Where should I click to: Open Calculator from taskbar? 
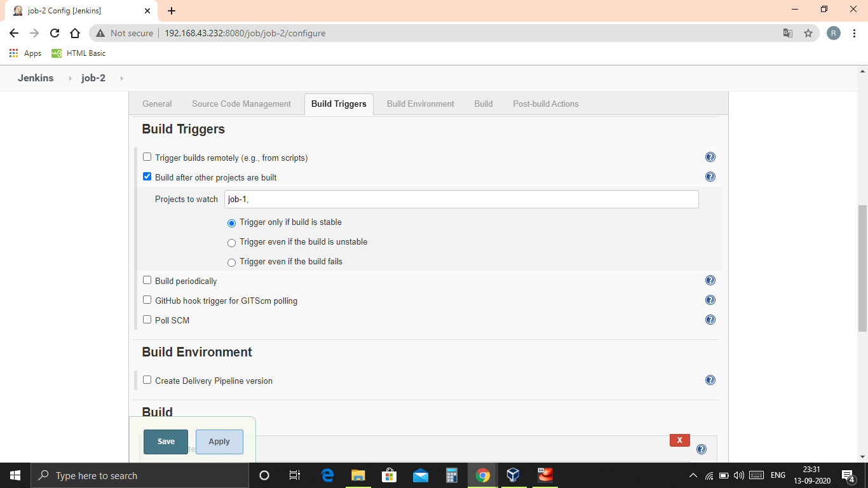click(x=451, y=475)
